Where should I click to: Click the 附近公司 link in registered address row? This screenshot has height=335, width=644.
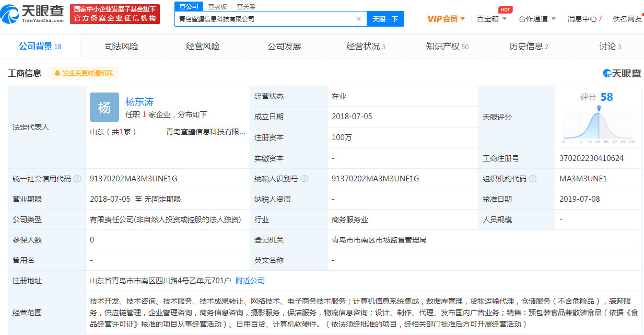251,281
